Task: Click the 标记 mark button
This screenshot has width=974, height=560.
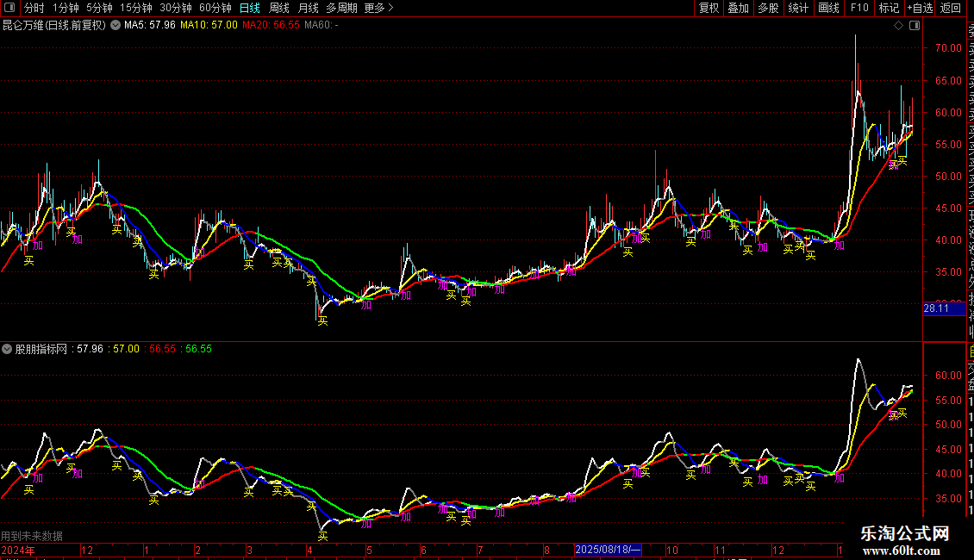Action: pos(889,8)
